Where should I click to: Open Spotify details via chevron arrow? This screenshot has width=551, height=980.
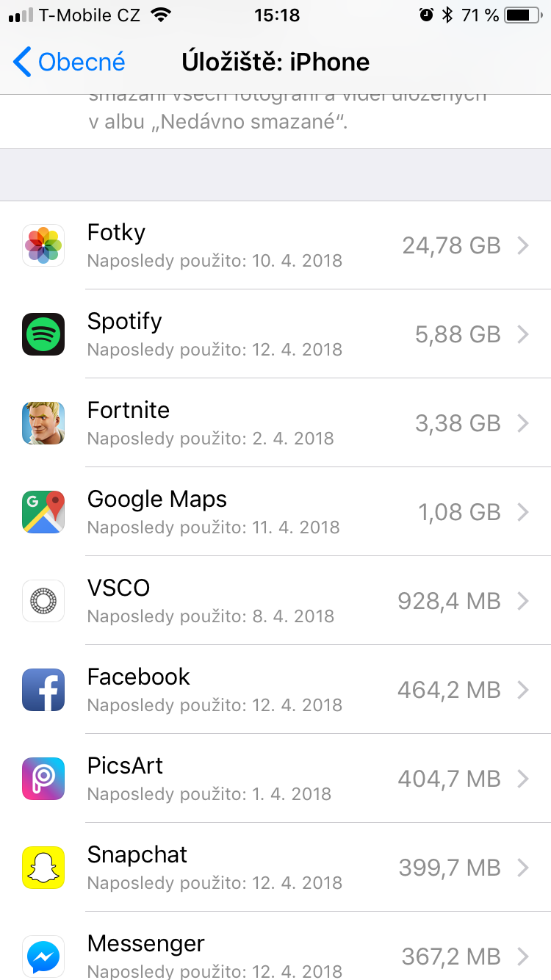point(523,334)
